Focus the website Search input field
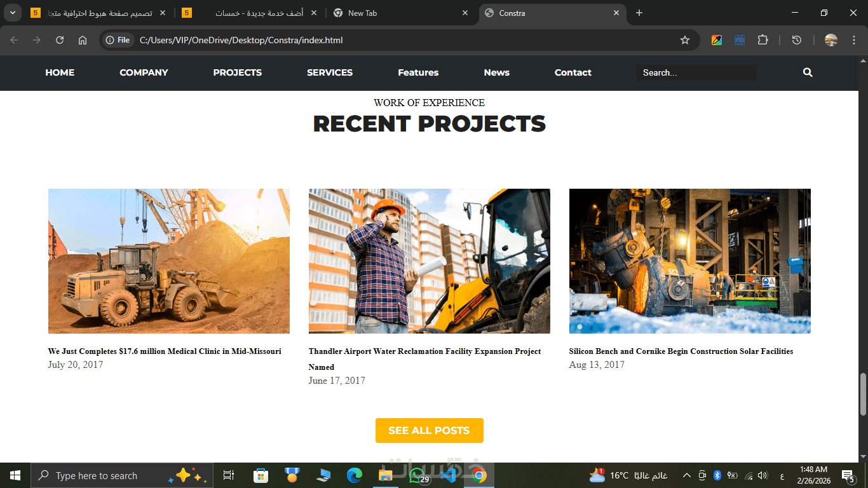The width and height of the screenshot is (868, 488). [x=696, y=72]
